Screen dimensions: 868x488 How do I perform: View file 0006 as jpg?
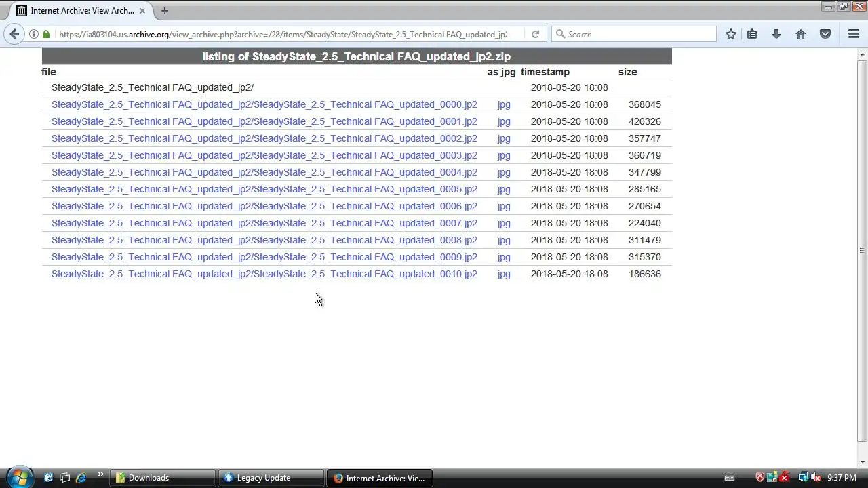[504, 207]
